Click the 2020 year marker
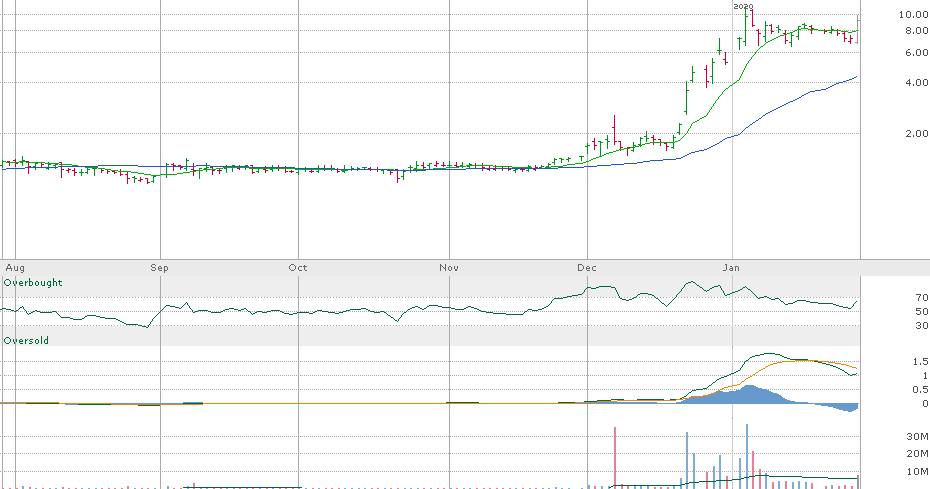930x489 pixels. (743, 7)
